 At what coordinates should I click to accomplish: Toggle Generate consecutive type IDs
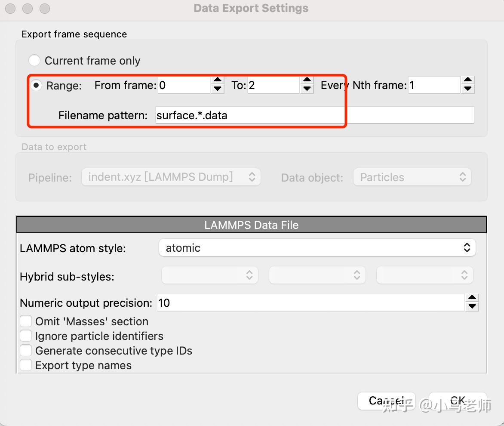[x=26, y=351]
